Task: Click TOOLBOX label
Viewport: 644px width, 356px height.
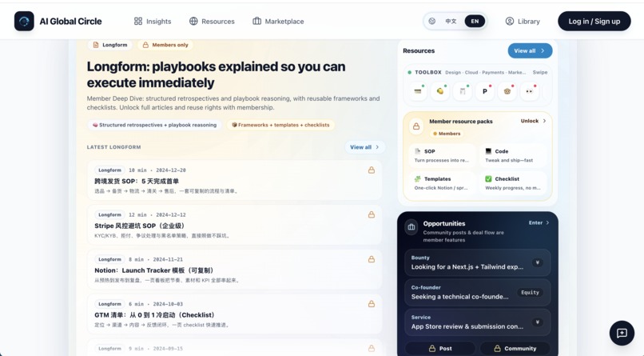Action: pos(428,72)
